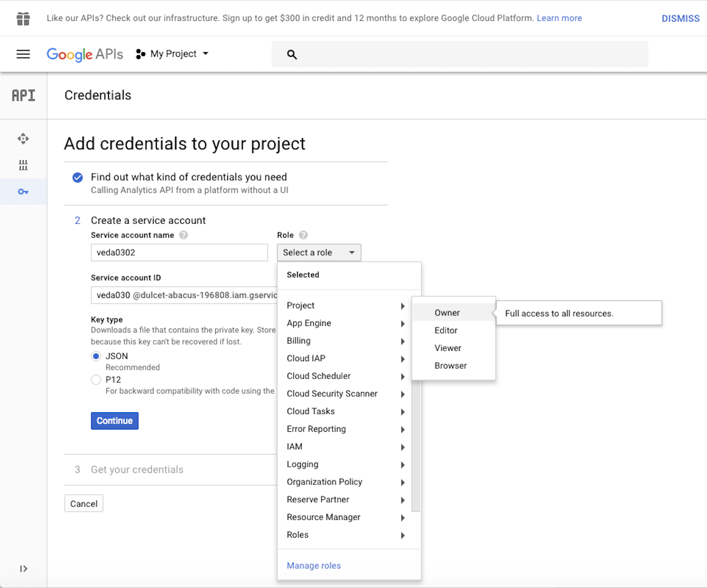Open the Dashboard sidebar icon

pyautogui.click(x=23, y=139)
